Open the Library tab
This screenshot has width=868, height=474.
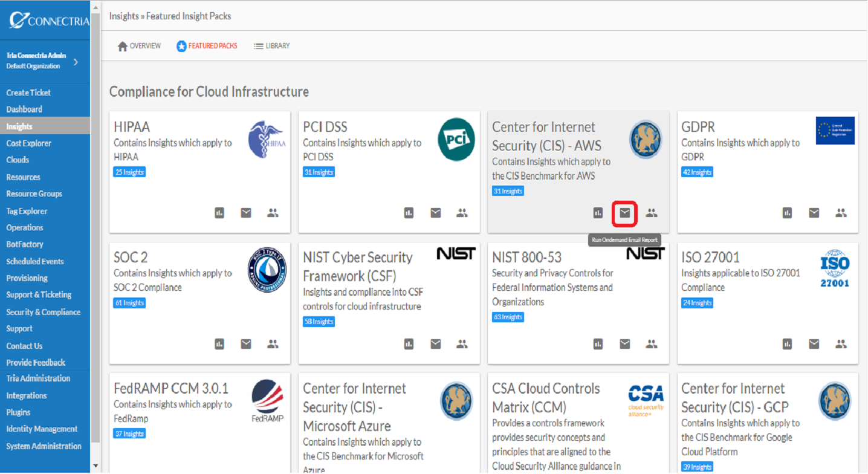[x=271, y=46]
